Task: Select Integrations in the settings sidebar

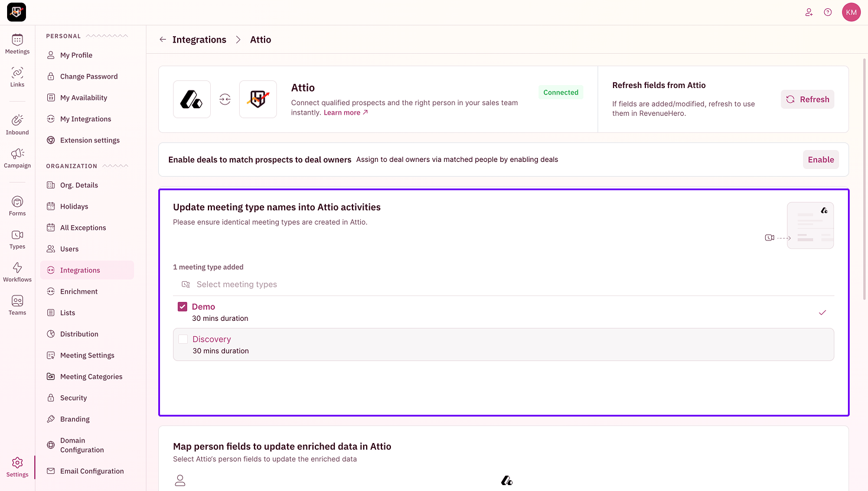Action: [x=87, y=270]
